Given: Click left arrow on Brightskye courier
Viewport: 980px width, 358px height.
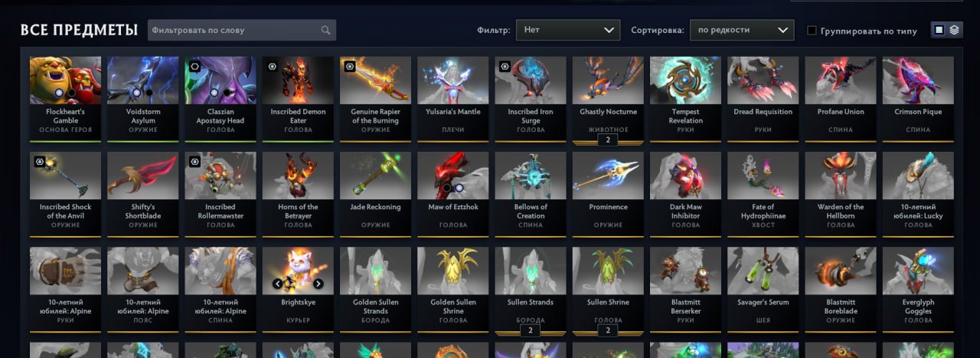Looking at the screenshot, I should (x=278, y=284).
